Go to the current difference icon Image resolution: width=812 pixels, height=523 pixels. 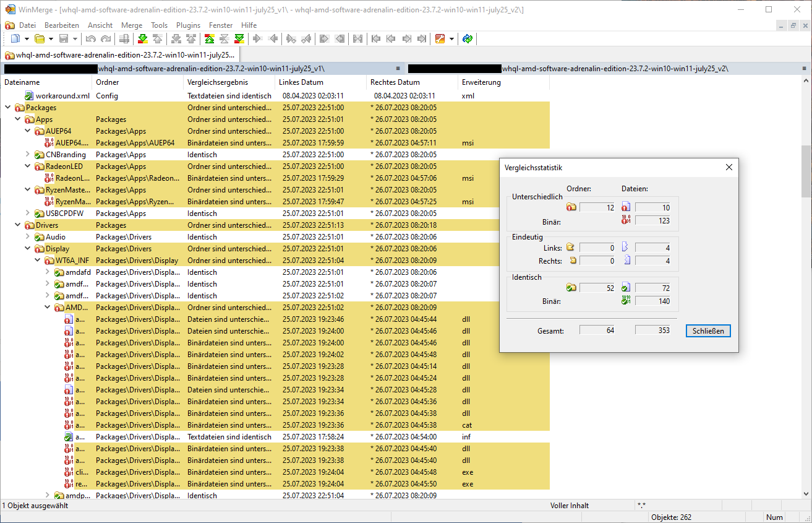(x=224, y=39)
